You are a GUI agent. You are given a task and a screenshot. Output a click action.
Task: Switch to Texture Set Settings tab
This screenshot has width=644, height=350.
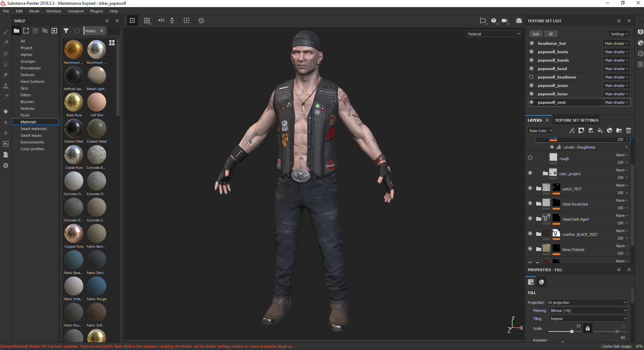[577, 120]
